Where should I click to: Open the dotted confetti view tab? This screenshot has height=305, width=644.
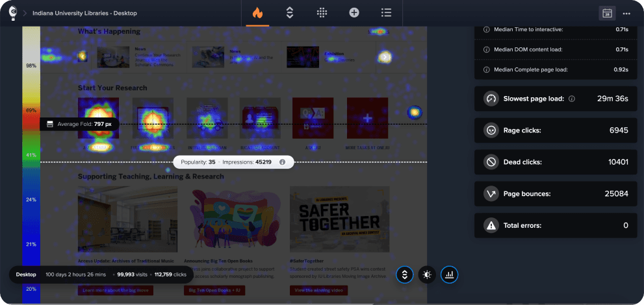coord(322,13)
